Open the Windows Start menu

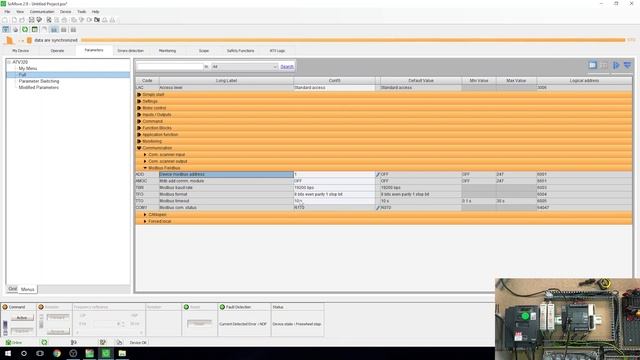coord(8,353)
